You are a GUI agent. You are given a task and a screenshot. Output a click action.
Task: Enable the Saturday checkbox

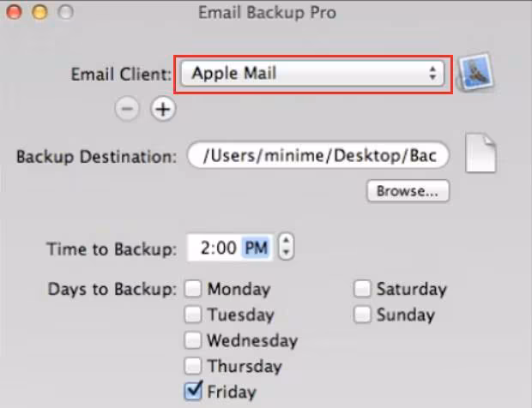[362, 289]
